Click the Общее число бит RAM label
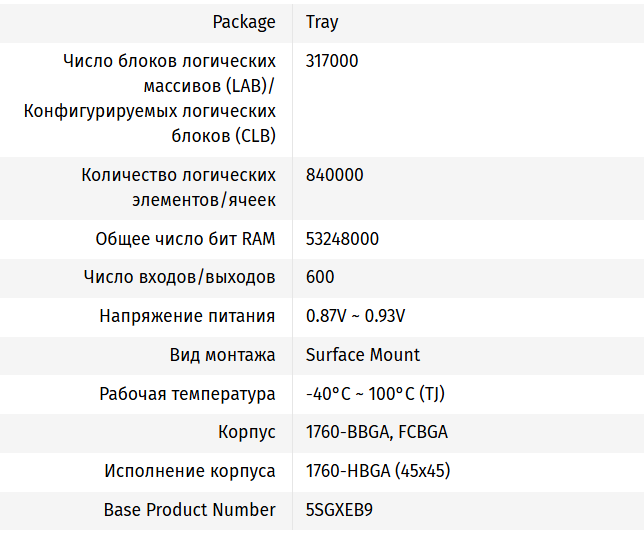The height and width of the screenshot is (547, 644). [185, 239]
